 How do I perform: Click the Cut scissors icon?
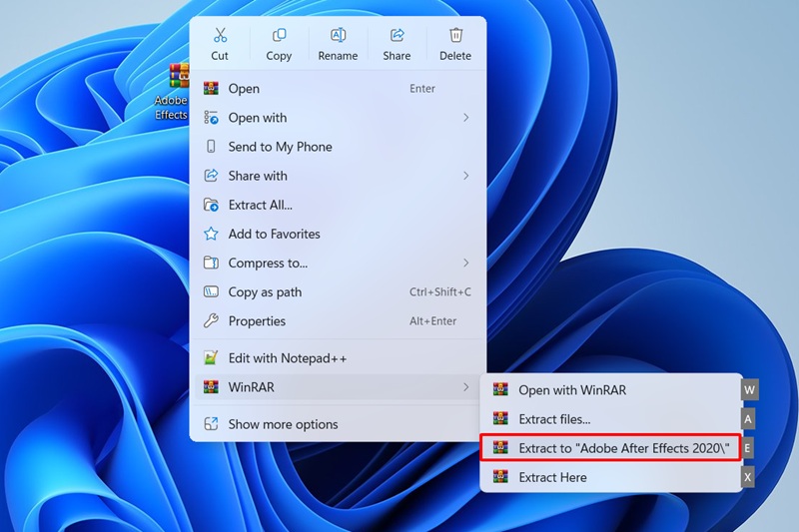click(220, 35)
